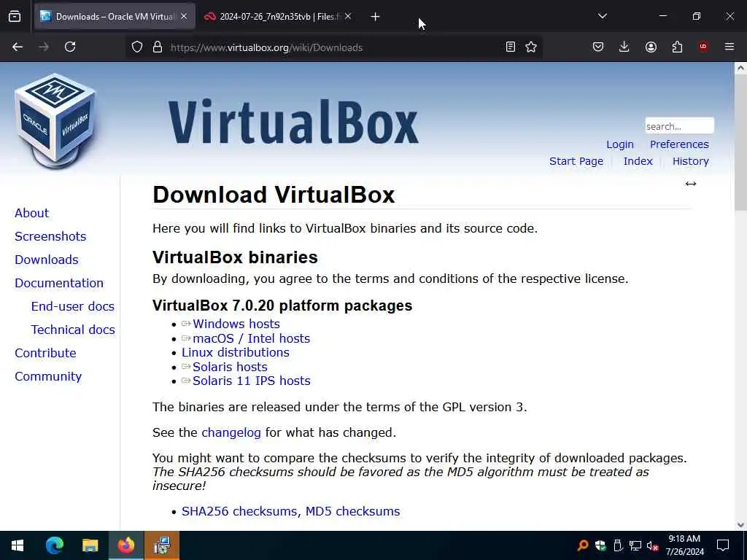
Task: Switch to the Downloads – Oracle VM VirtualBox tab
Action: pos(115,17)
